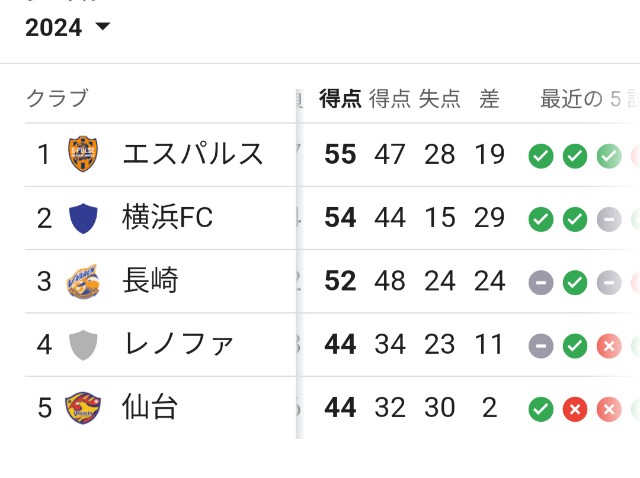The width and height of the screenshot is (640, 478).
Task: Open the 2024 season dropdown
Action: point(68,28)
